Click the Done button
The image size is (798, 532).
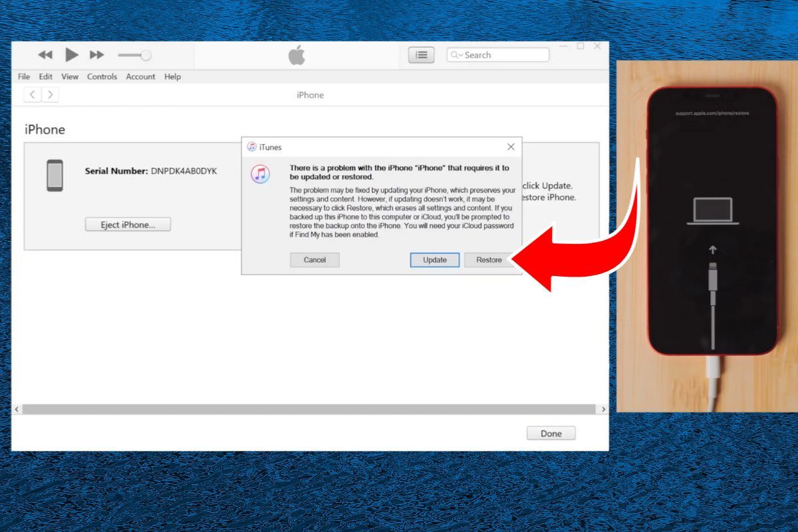tap(551, 434)
